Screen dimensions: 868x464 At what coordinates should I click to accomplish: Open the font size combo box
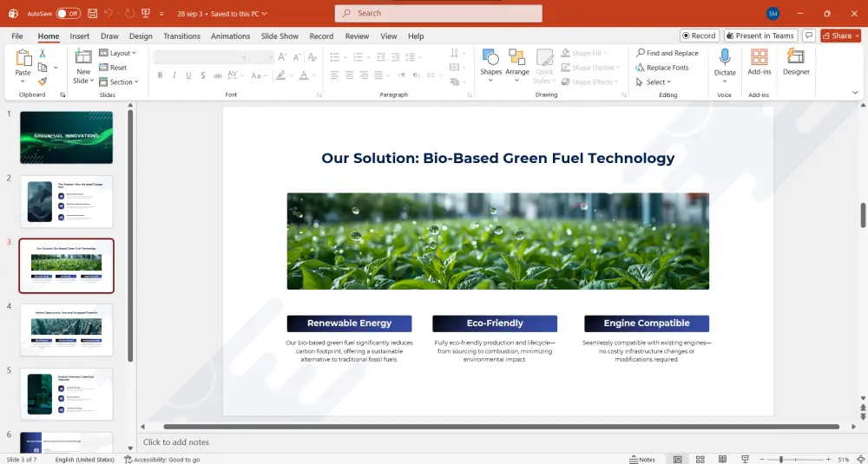click(x=261, y=57)
